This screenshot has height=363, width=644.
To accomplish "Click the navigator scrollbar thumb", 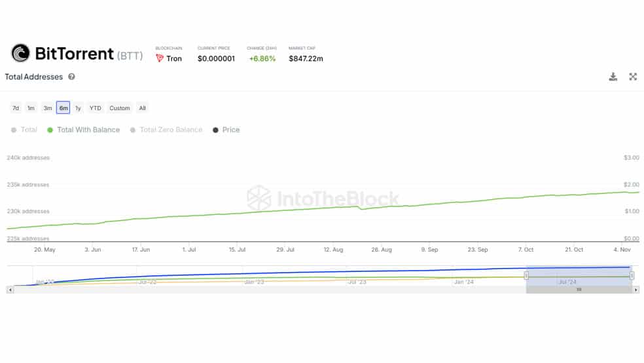I will coord(579,290).
